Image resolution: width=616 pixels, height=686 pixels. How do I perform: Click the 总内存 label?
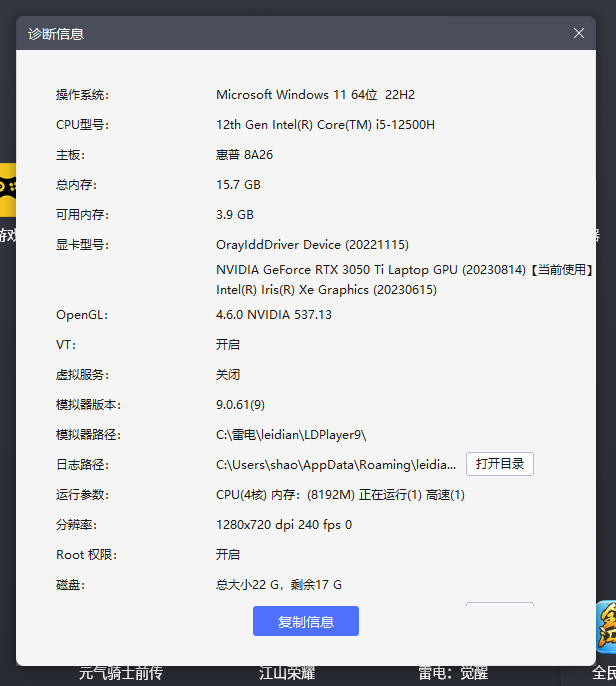[76, 185]
